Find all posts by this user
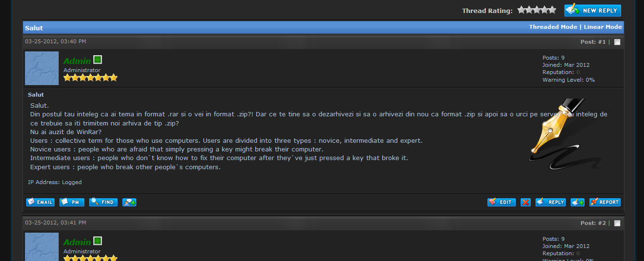This screenshot has height=261, width=644. tap(103, 202)
